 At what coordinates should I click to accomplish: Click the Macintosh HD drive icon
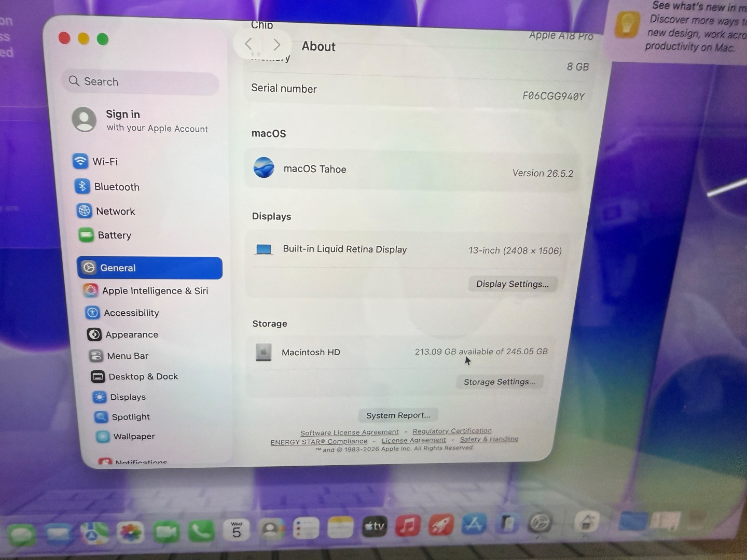(264, 352)
